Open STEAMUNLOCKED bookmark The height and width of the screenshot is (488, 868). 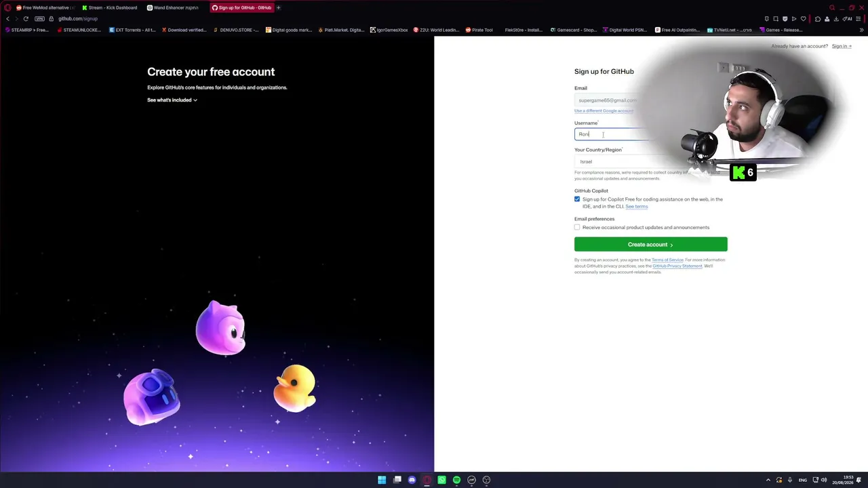pyautogui.click(x=79, y=30)
